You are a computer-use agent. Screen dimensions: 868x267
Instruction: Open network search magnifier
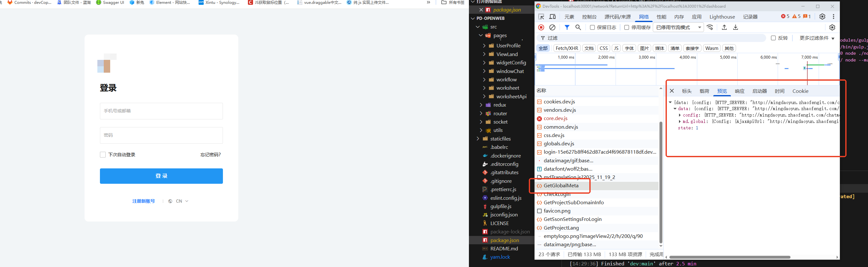(578, 27)
